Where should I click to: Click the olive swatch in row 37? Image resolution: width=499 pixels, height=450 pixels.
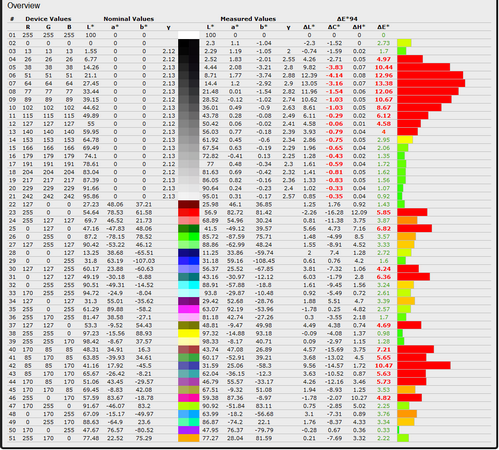189,325
